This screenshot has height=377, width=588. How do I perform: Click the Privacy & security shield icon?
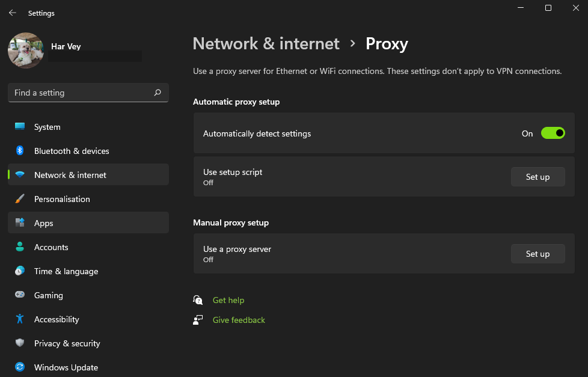[20, 343]
